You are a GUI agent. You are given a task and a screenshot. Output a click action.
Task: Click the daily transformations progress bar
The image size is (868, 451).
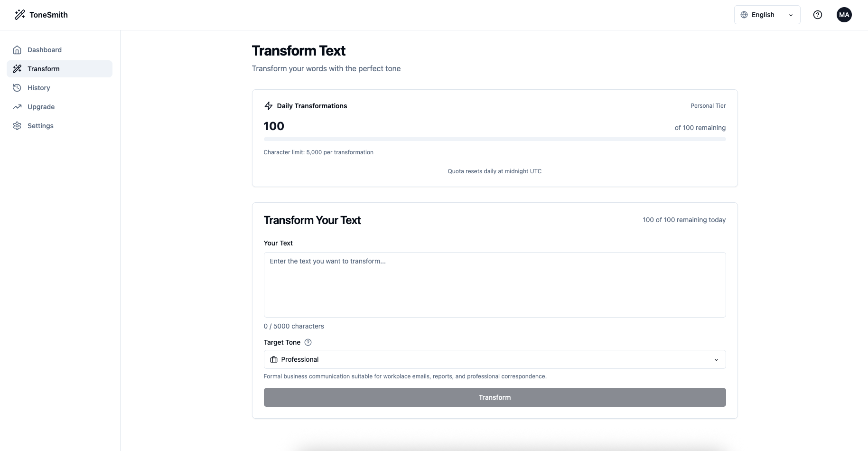coord(495,139)
